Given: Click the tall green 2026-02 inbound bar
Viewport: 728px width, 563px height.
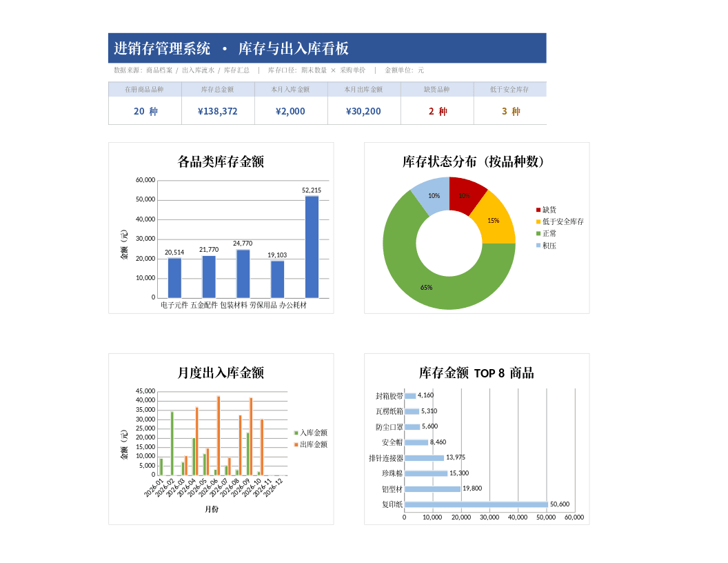Looking at the screenshot, I should pyautogui.click(x=172, y=443).
